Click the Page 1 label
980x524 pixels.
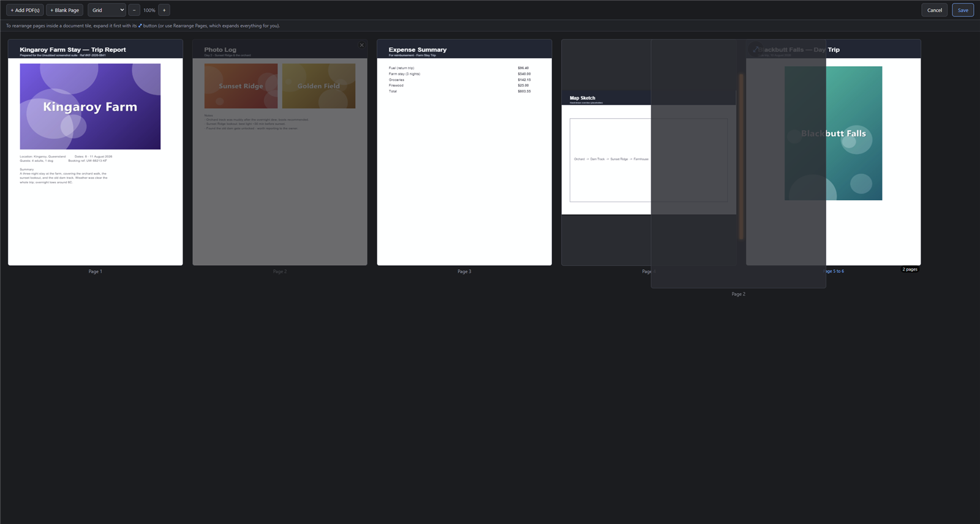tap(96, 271)
